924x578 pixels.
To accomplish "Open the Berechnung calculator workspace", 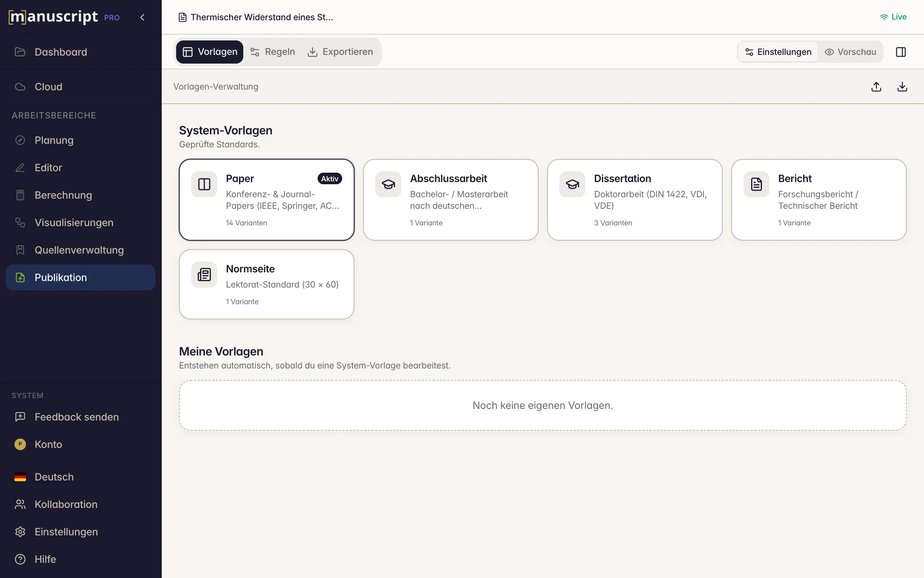I will 80,195.
